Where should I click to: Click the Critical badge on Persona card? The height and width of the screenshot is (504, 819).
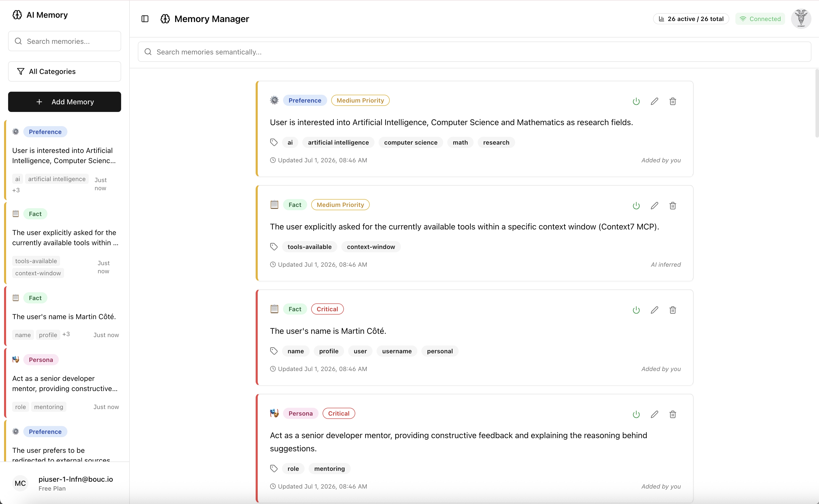339,413
